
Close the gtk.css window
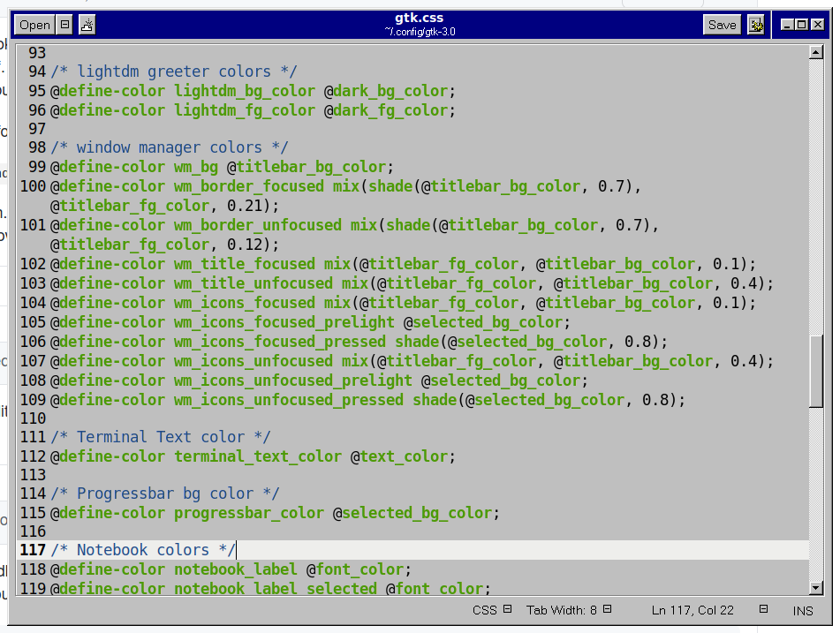point(818,25)
